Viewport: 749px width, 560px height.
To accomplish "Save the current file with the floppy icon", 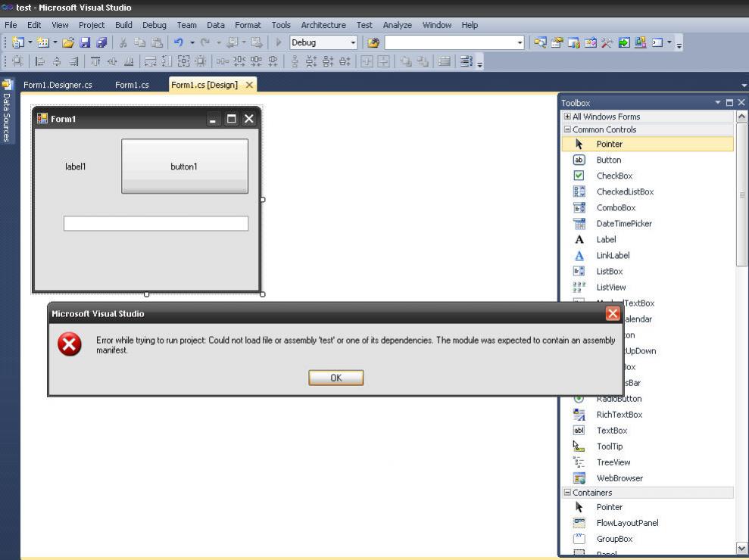I will tap(85, 42).
